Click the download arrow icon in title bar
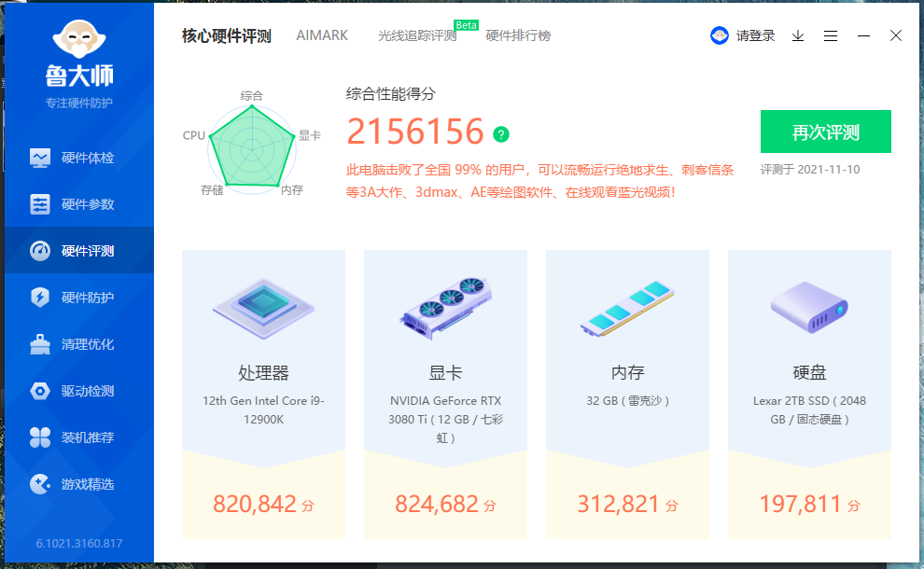924x569 pixels. point(798,36)
